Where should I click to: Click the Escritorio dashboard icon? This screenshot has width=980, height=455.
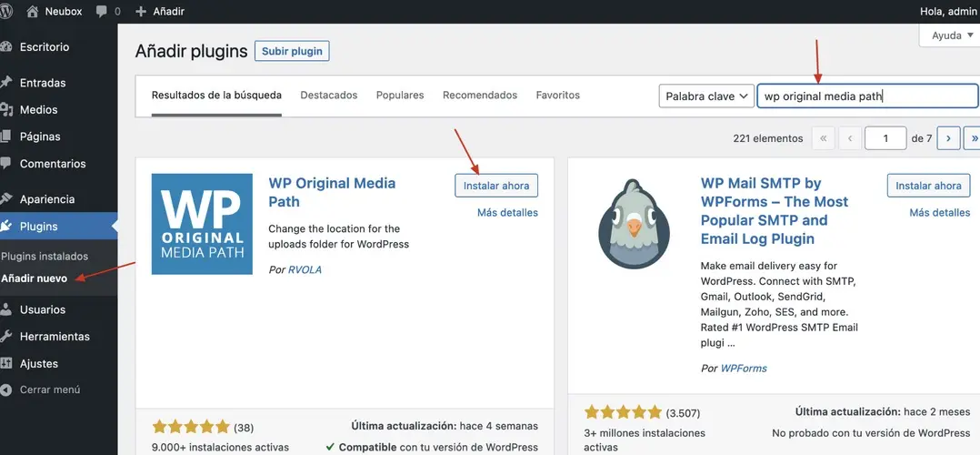tap(6, 47)
